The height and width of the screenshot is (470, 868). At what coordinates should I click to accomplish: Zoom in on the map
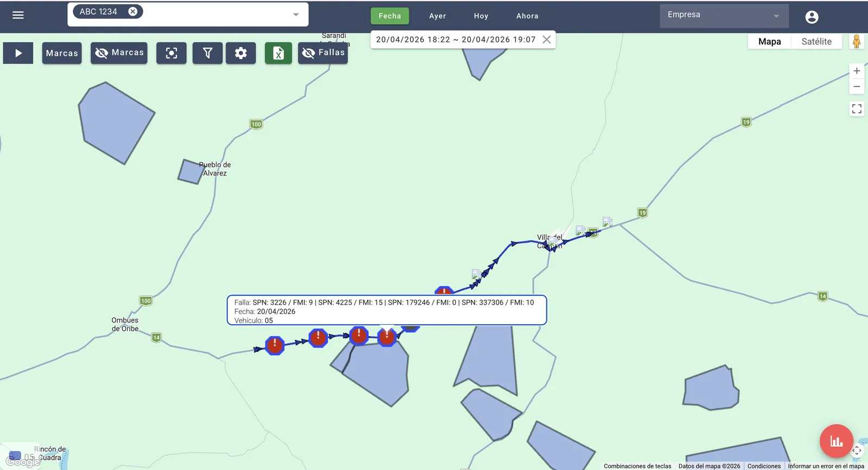click(857, 71)
